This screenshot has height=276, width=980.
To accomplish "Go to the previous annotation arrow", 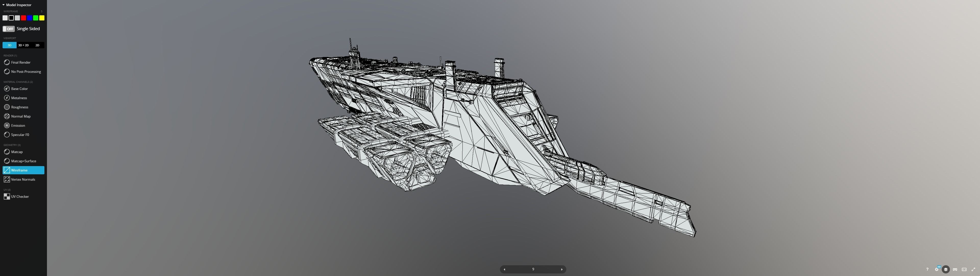I will [505, 270].
